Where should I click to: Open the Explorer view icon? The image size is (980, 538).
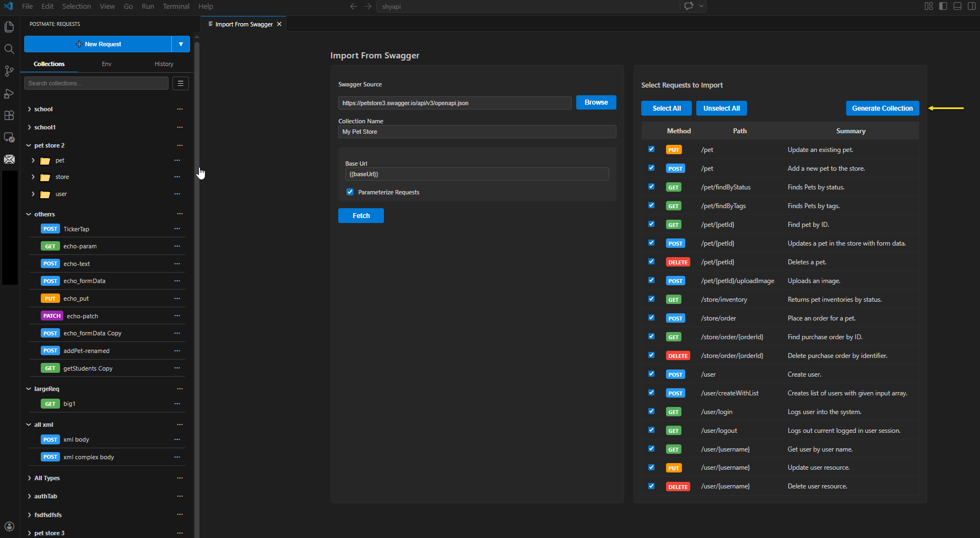pos(9,26)
